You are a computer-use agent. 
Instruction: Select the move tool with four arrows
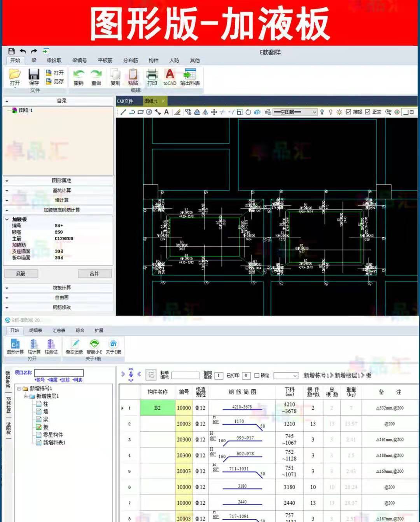pos(214,112)
